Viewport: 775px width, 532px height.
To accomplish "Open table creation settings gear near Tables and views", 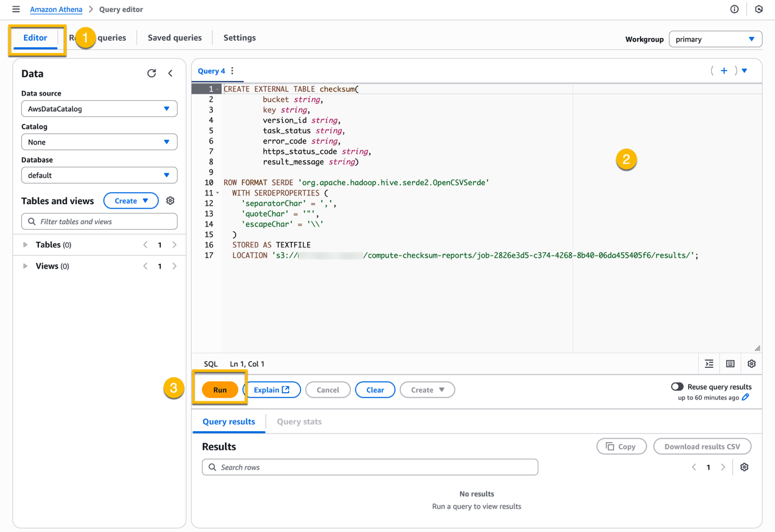I will [170, 200].
